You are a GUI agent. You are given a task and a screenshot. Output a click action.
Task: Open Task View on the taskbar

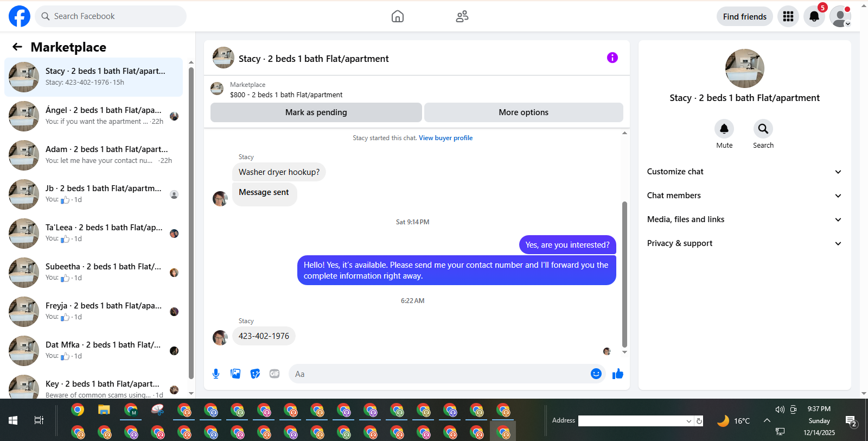[39, 420]
